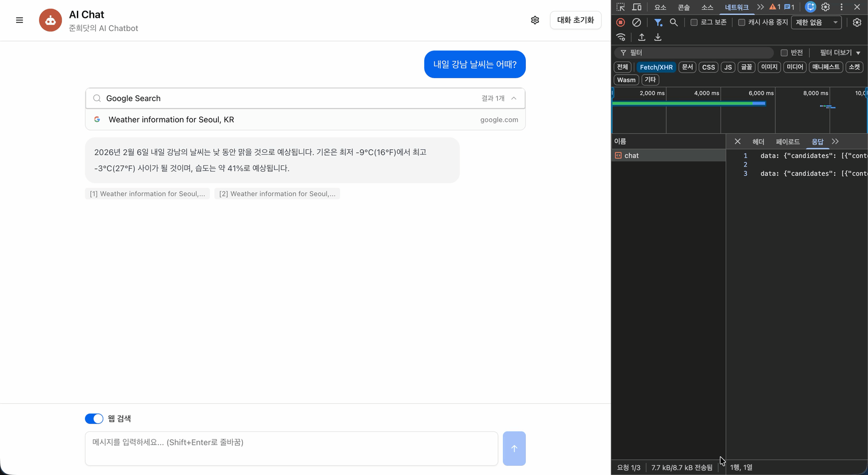Click the import HAR download icon
This screenshot has height=475, width=868.
657,37
